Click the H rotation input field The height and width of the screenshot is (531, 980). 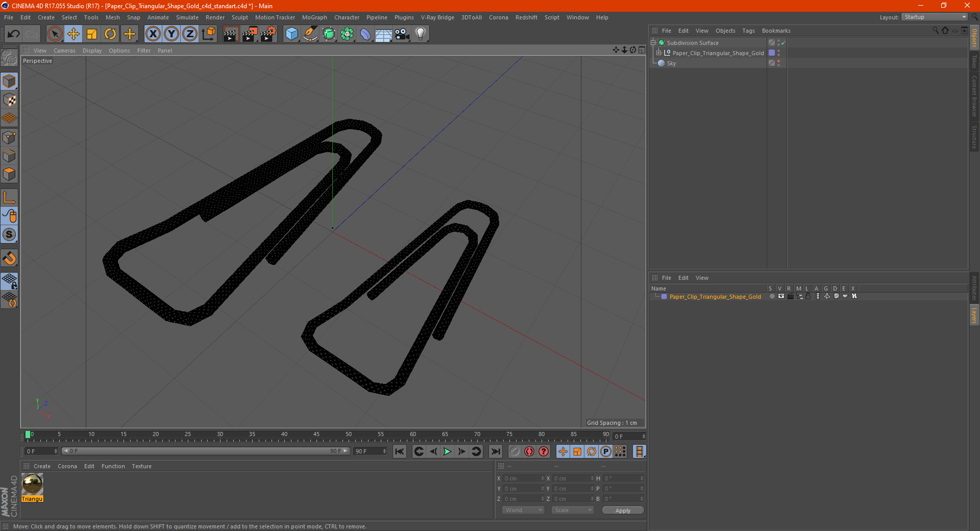623,478
